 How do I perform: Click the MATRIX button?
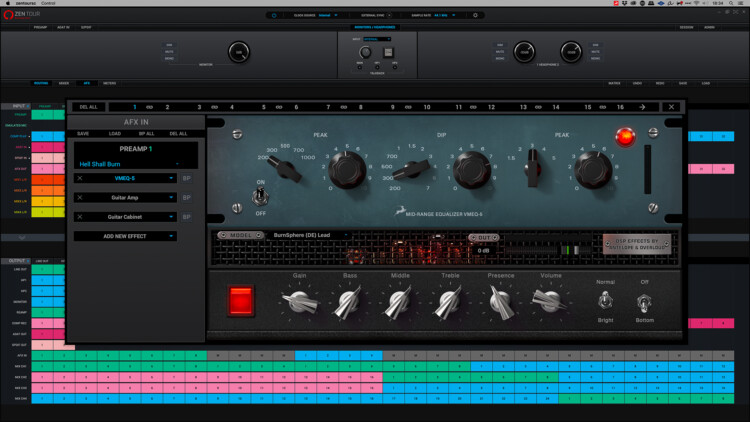coord(614,83)
